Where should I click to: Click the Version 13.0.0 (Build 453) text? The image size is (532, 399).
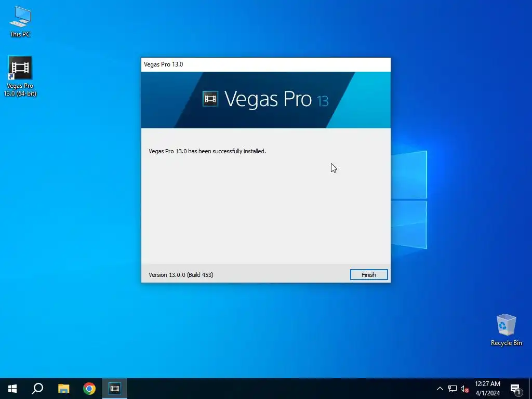(x=181, y=275)
